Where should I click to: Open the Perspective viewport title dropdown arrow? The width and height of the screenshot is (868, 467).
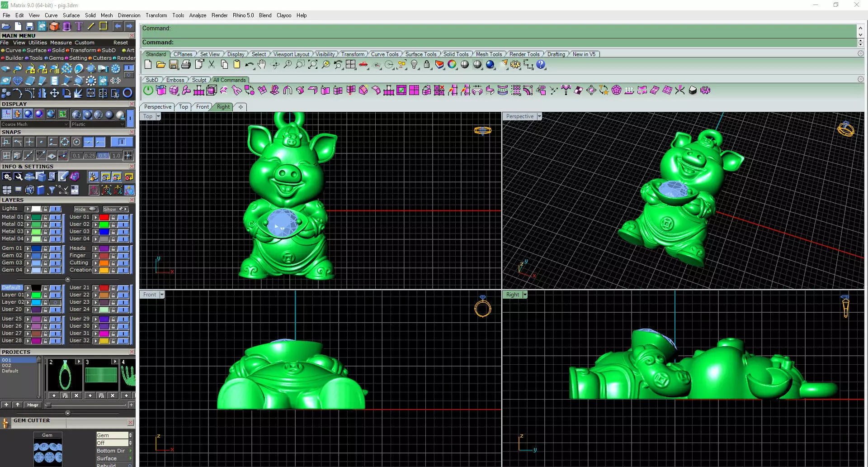539,117
